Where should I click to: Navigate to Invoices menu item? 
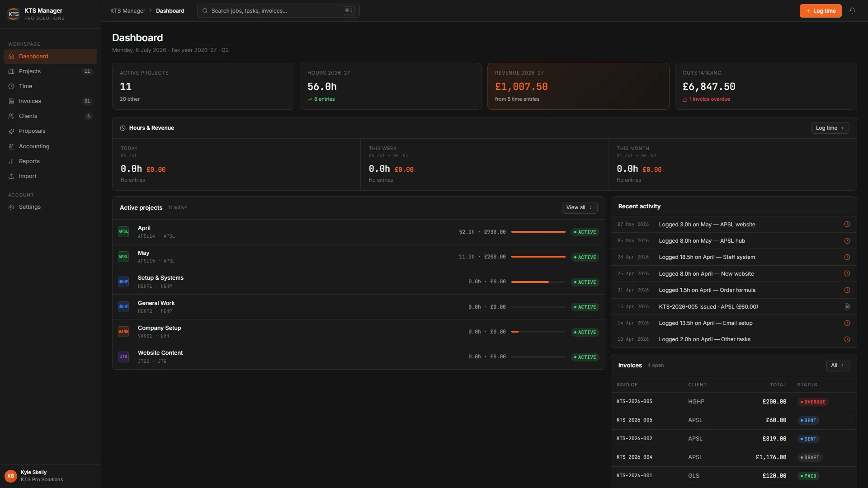(x=50, y=101)
